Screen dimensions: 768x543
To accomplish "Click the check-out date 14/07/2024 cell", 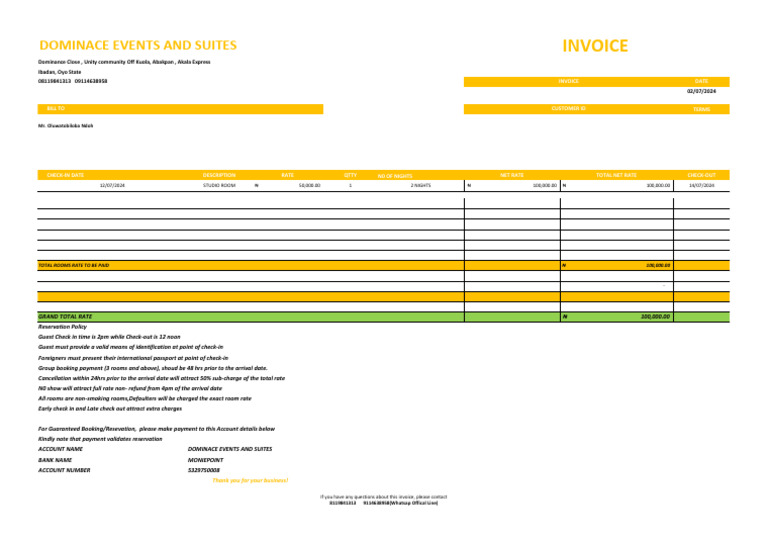I will pyautogui.click(x=701, y=186).
